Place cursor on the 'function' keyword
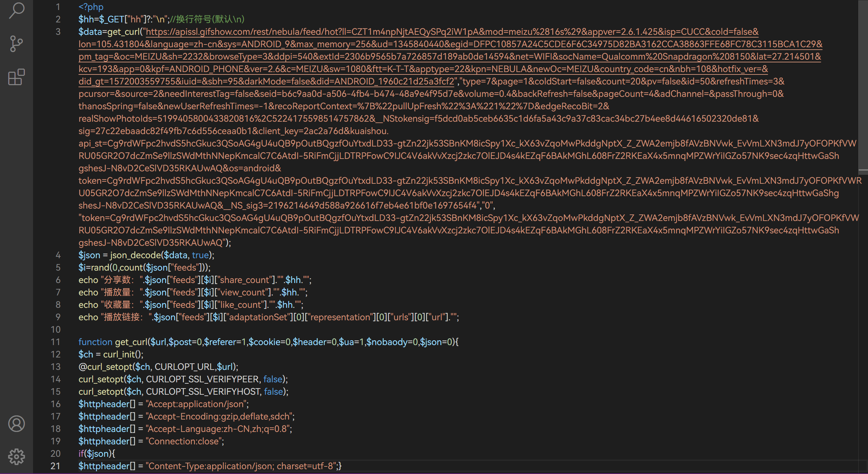Image resolution: width=868 pixels, height=474 pixels. (x=95, y=342)
